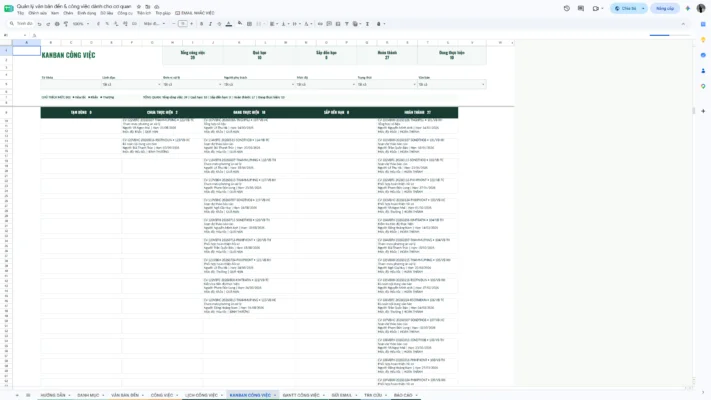This screenshot has height=400, width=711.
Task: Open the cell borders menu
Action: pos(249,24)
